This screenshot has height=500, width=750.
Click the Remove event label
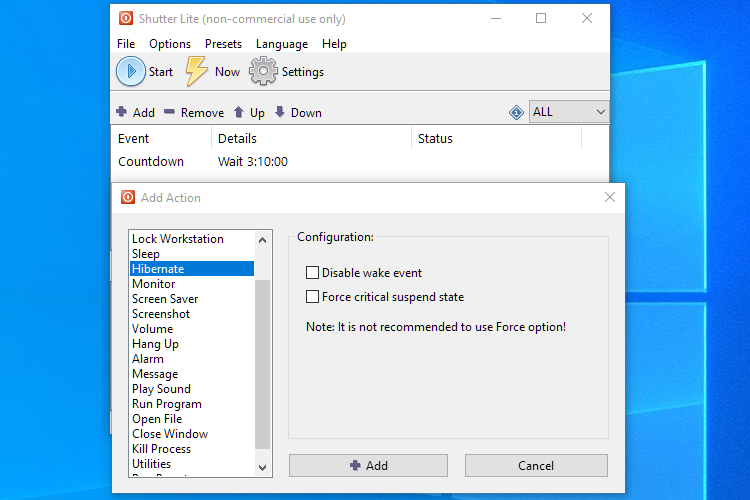[x=202, y=113]
